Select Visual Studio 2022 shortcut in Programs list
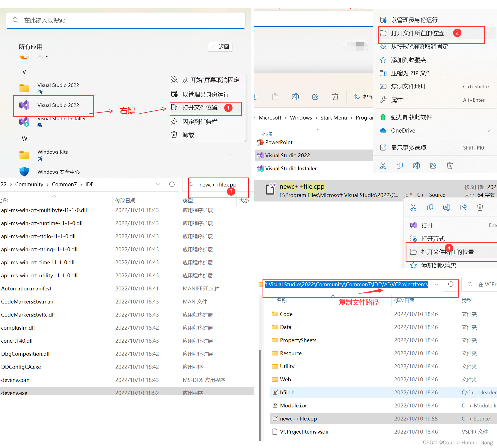497x448 pixels. pos(314,155)
